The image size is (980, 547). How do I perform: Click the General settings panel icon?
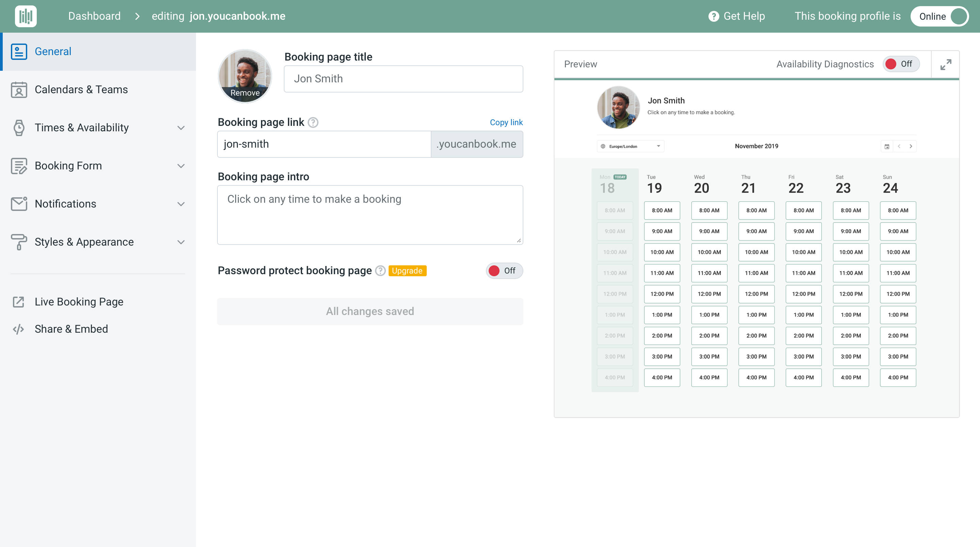[x=18, y=50]
